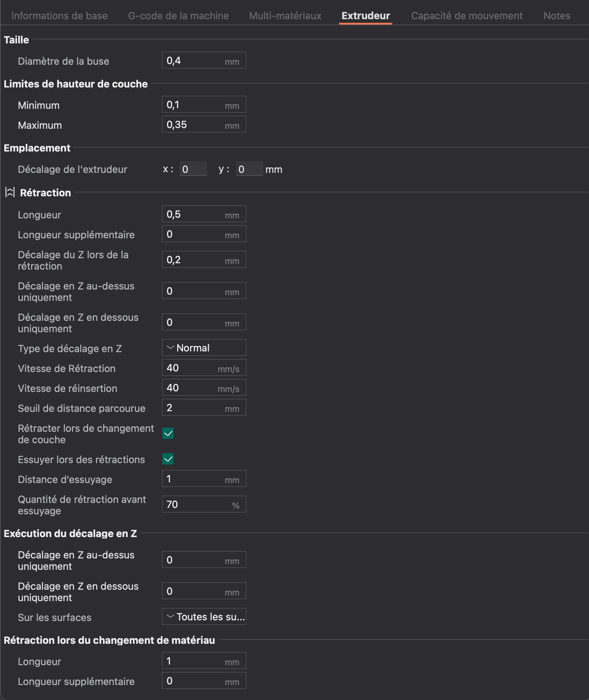Viewport: 589px width, 700px height.
Task: Click the extruder offset x field
Action: coord(193,169)
